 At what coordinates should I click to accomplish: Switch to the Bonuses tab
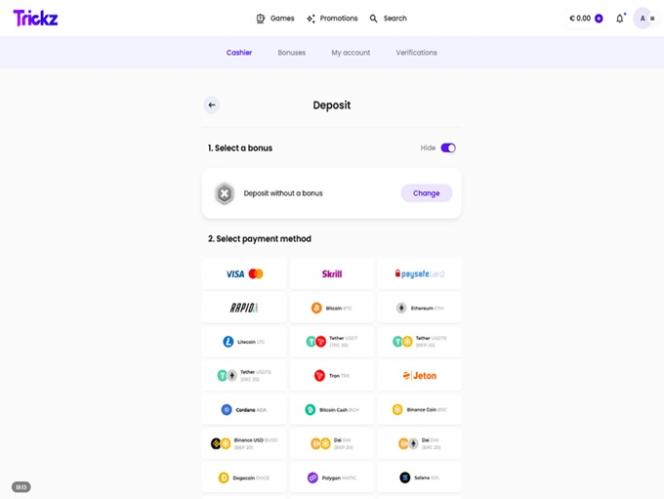pyautogui.click(x=292, y=53)
